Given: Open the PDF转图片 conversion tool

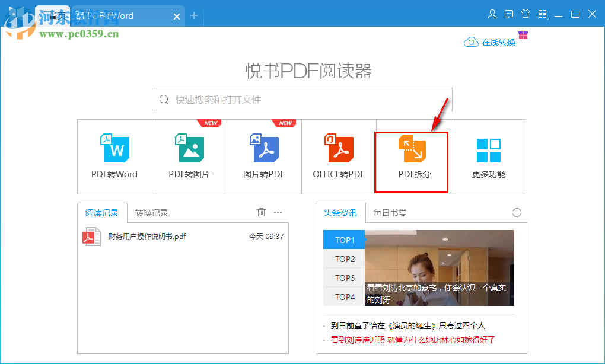Looking at the screenshot, I should click(x=189, y=156).
